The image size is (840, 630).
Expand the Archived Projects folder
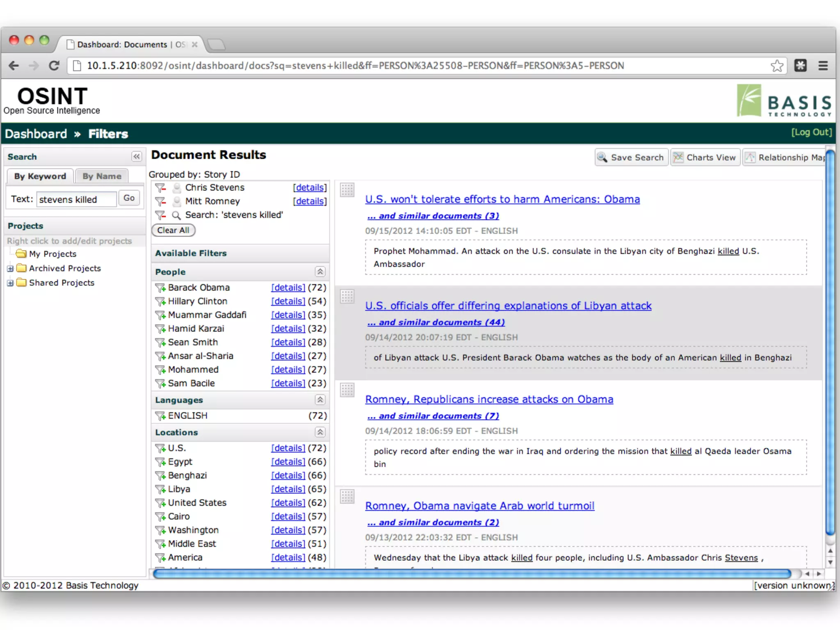tap(10, 269)
